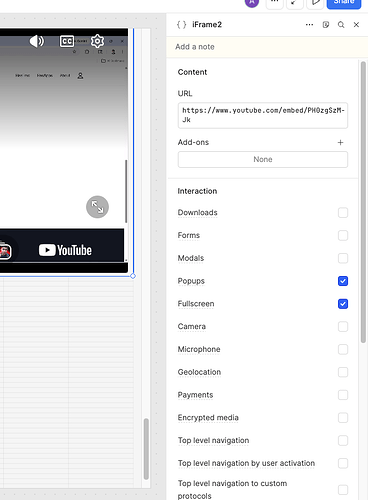Enable the Modals checkbox
This screenshot has width=368, height=500.
tap(343, 258)
